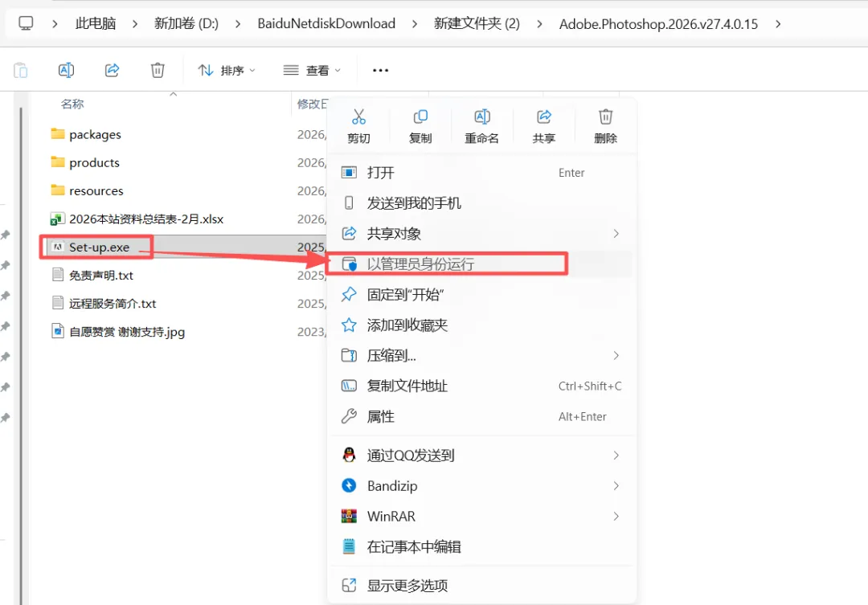868x605 pixels.
Task: Select the Set-up.exe file name
Action: [x=99, y=247]
